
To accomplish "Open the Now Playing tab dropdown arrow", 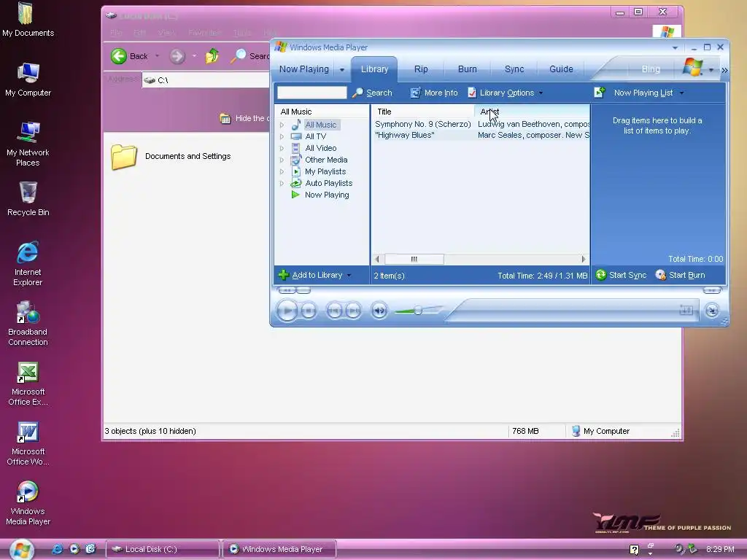I will click(342, 69).
